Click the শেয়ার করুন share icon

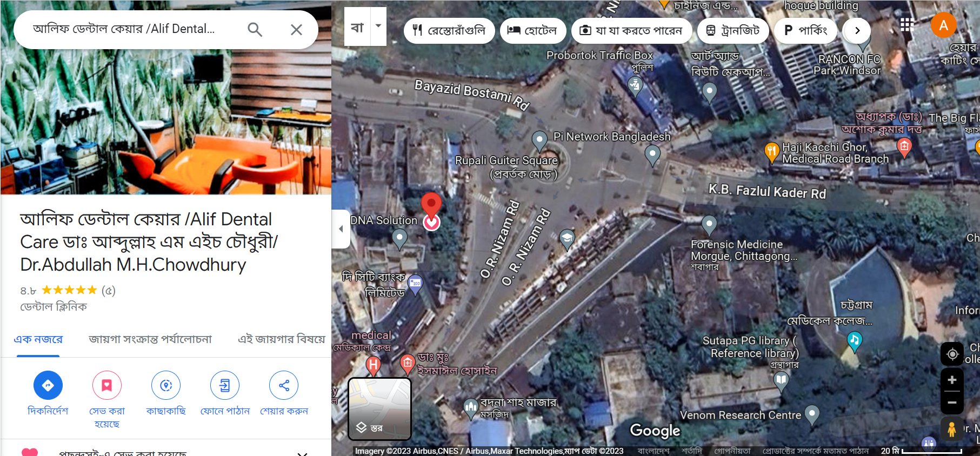pyautogui.click(x=284, y=385)
